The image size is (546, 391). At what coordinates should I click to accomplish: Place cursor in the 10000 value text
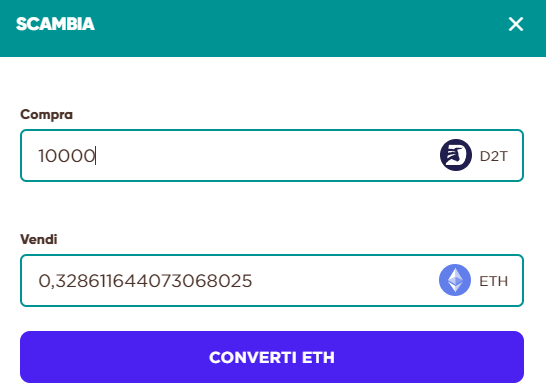(67, 156)
